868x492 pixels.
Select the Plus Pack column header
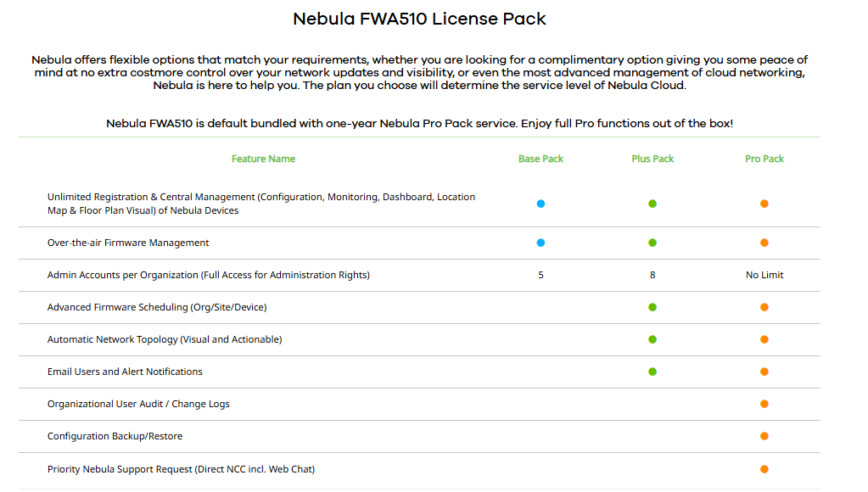[x=652, y=159]
